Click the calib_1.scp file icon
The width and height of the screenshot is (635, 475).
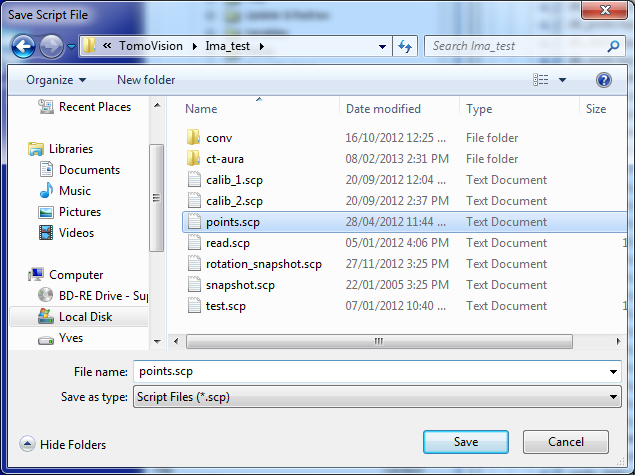tap(194, 180)
